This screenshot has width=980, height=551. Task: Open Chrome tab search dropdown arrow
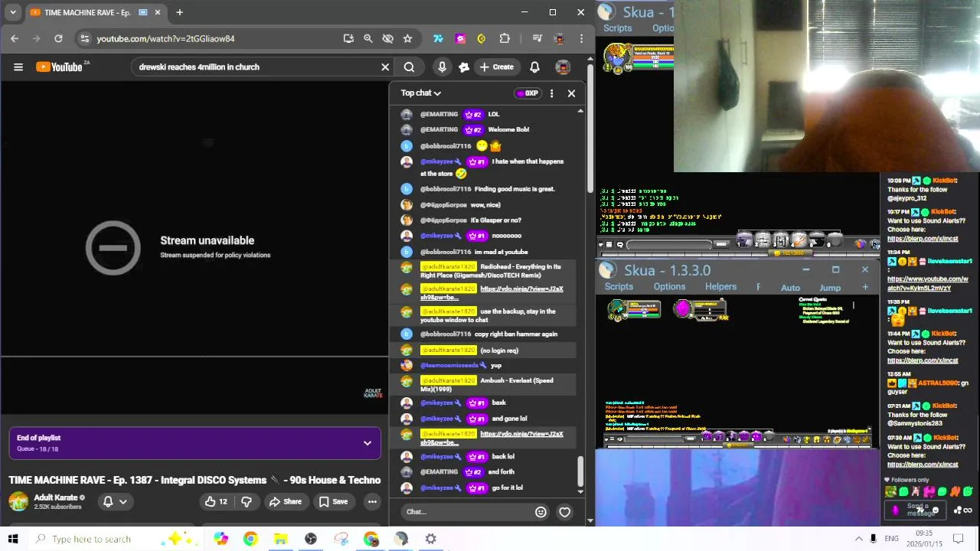13,12
